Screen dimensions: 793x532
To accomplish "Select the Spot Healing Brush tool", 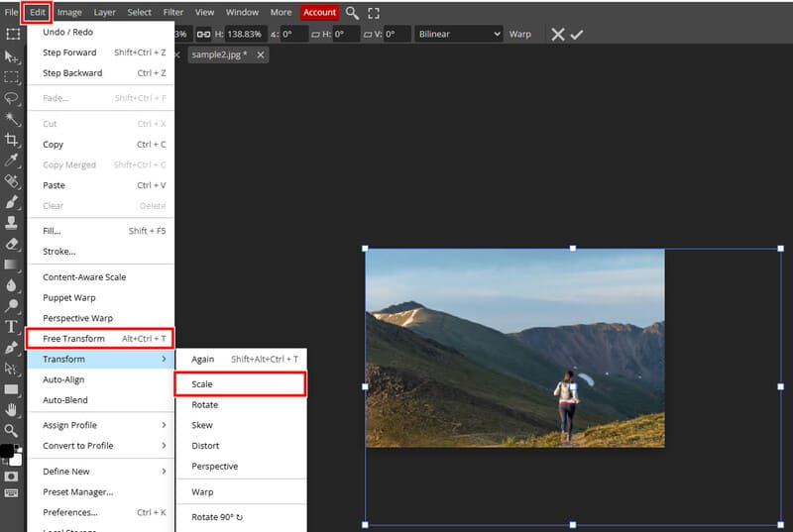I will 11,181.
